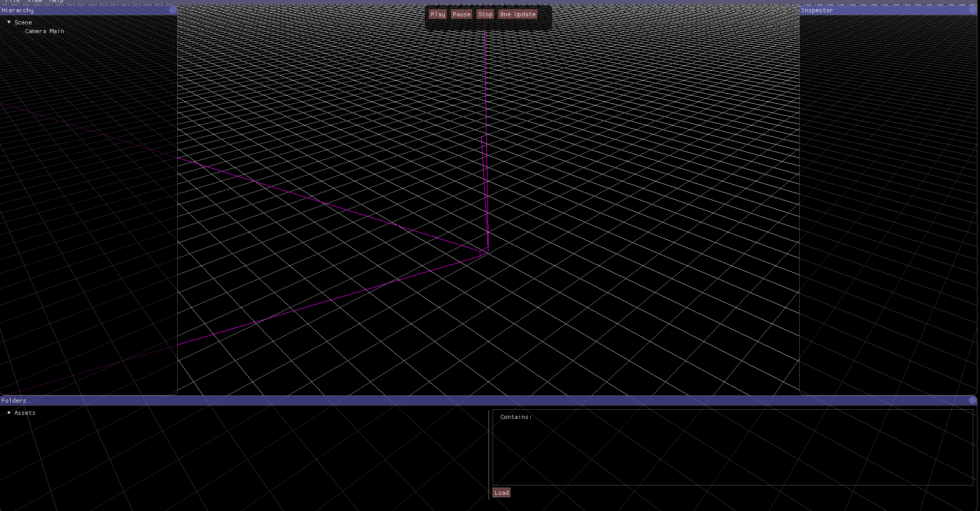Stop the running scene

tap(485, 14)
